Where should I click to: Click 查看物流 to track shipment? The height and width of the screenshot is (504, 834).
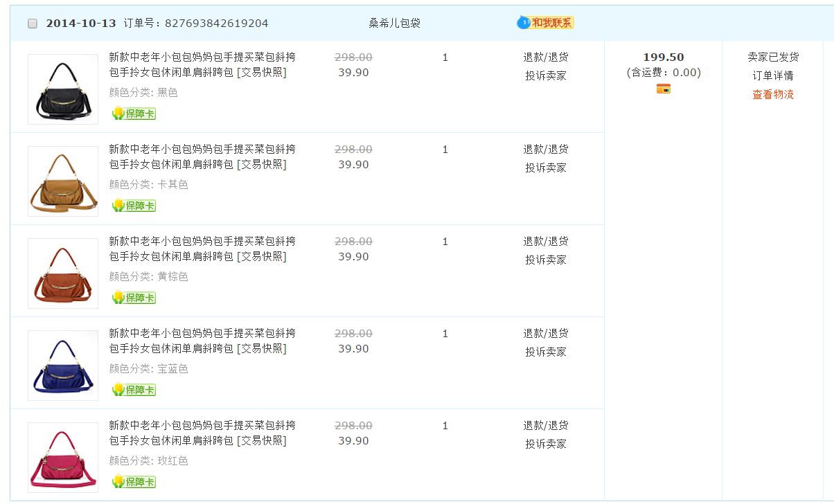coord(773,95)
